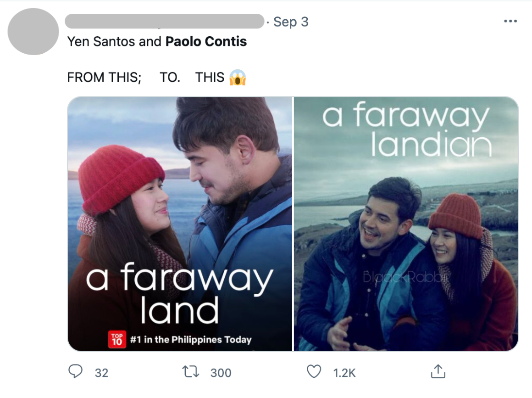Click the Sep 3 tweet date
This screenshot has width=532, height=398.
click(x=291, y=22)
